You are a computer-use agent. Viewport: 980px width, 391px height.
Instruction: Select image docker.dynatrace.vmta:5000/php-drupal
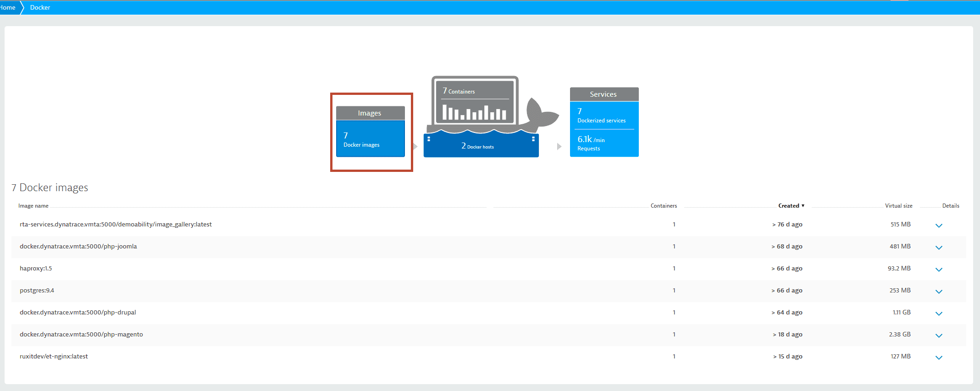tap(78, 312)
